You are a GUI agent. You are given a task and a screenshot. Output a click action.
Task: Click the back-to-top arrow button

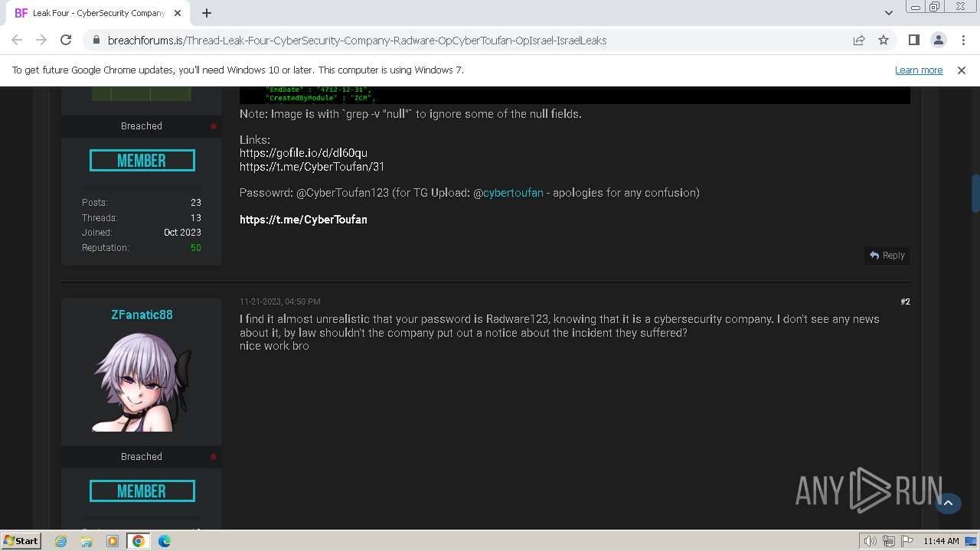tap(948, 503)
